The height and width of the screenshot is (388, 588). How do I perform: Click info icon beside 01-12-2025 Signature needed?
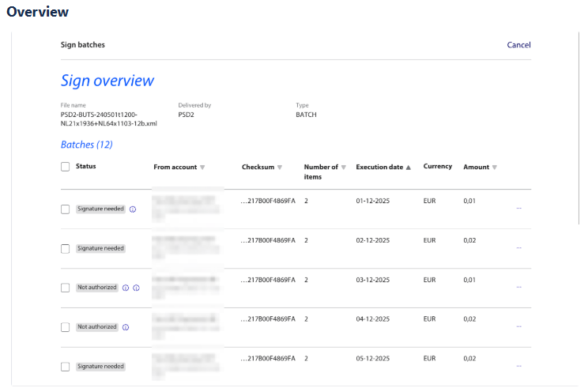tap(133, 209)
